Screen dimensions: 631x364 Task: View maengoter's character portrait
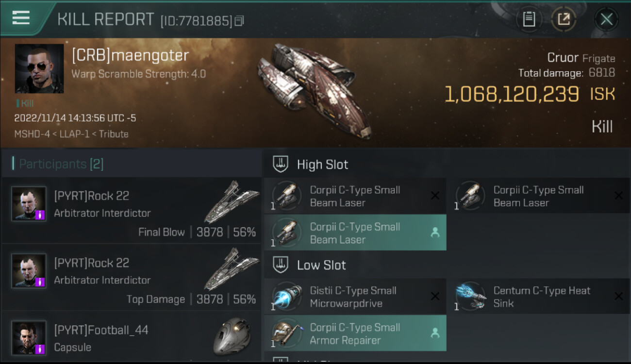coord(39,68)
